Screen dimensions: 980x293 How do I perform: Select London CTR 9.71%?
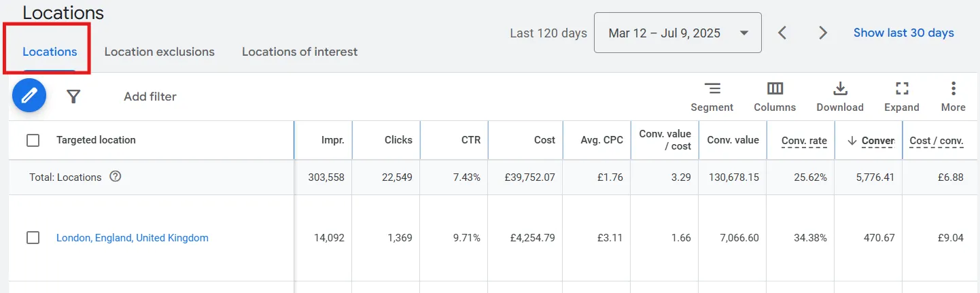pyautogui.click(x=467, y=238)
